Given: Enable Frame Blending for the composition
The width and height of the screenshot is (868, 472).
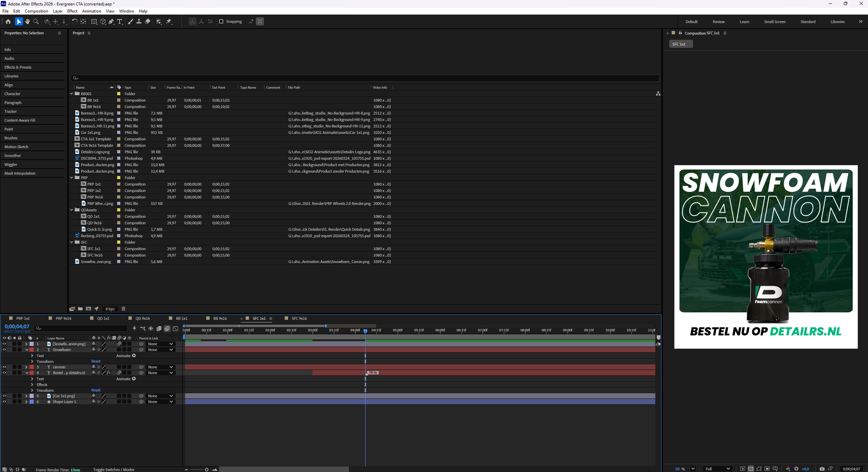Looking at the screenshot, I should [159, 328].
